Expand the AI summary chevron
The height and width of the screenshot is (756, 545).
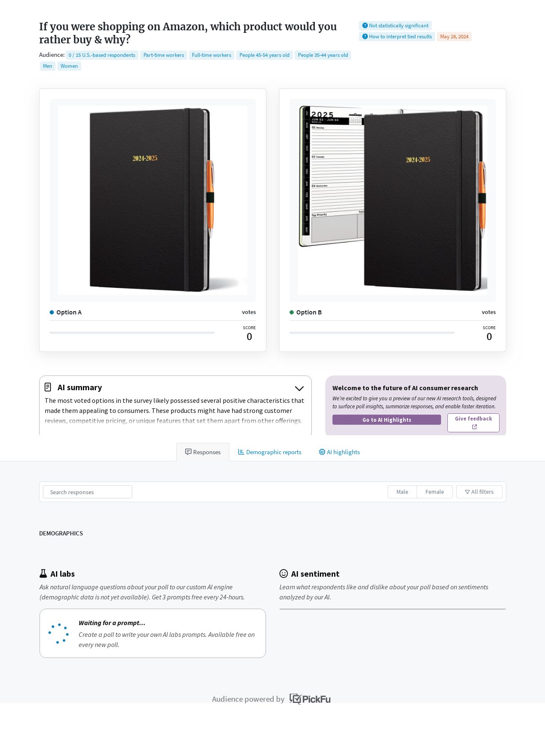pyautogui.click(x=299, y=388)
